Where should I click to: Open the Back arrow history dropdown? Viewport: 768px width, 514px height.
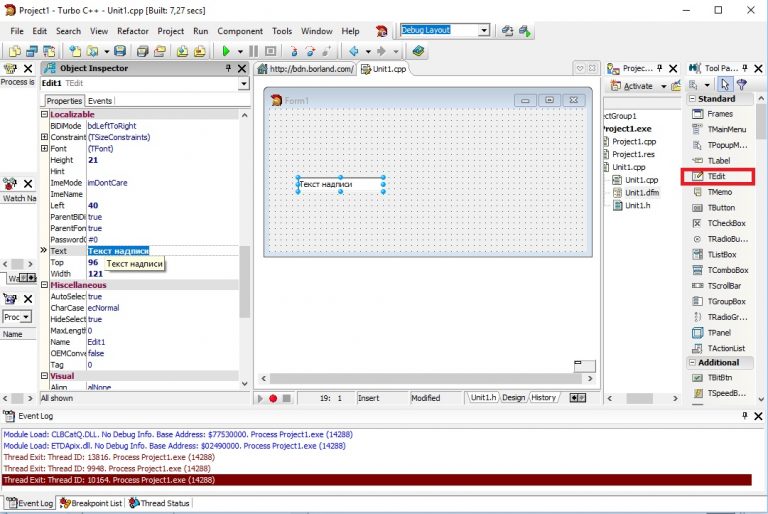coord(368,51)
